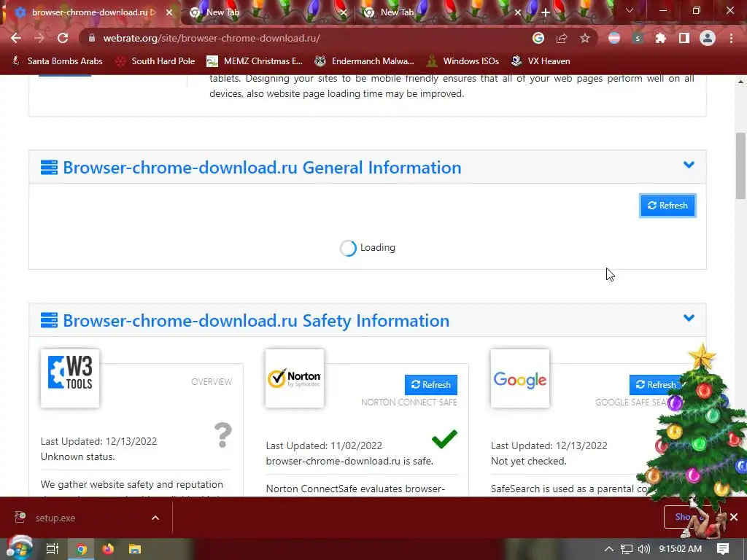Click the Safety Information list icon
The width and height of the screenshot is (747, 560).
point(49,321)
